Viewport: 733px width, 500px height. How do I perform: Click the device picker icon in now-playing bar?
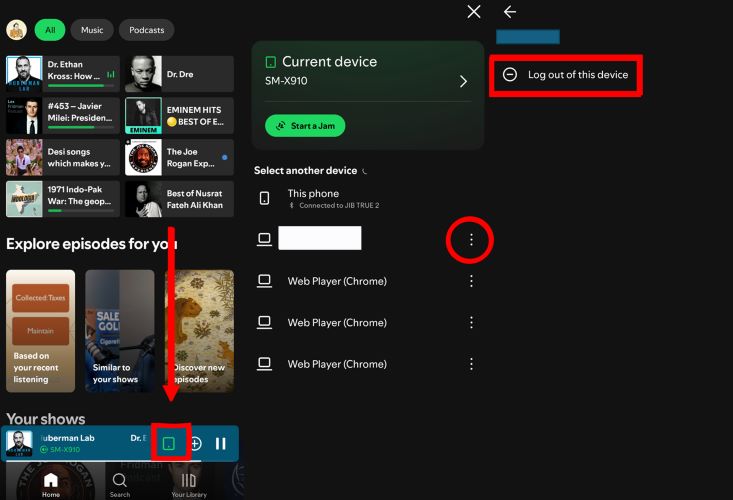[x=169, y=443]
